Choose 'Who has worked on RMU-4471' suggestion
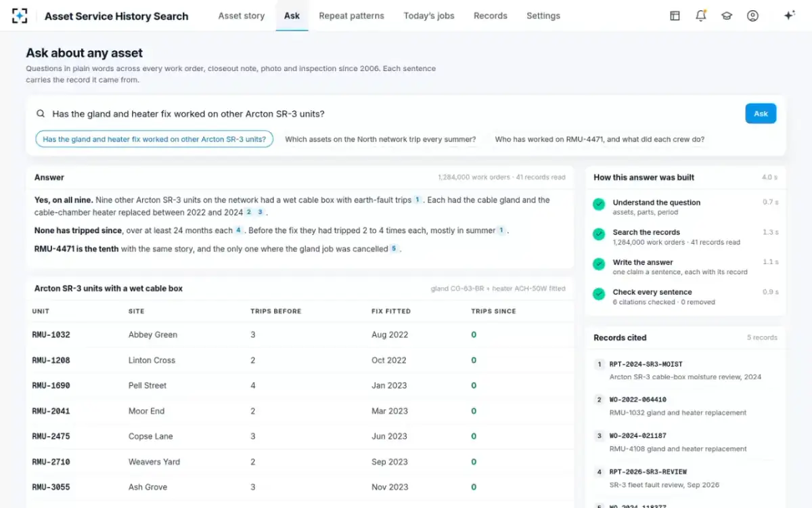Image resolution: width=812 pixels, height=508 pixels. point(600,139)
